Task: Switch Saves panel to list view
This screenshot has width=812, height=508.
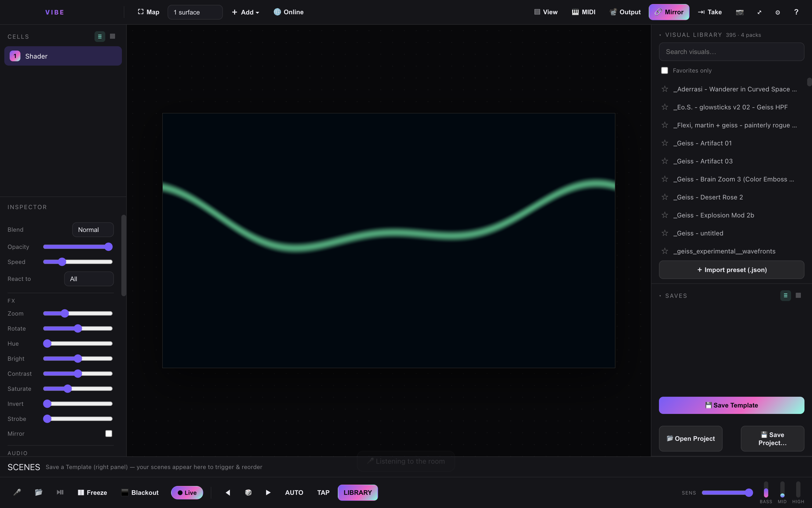Action: [785, 296]
